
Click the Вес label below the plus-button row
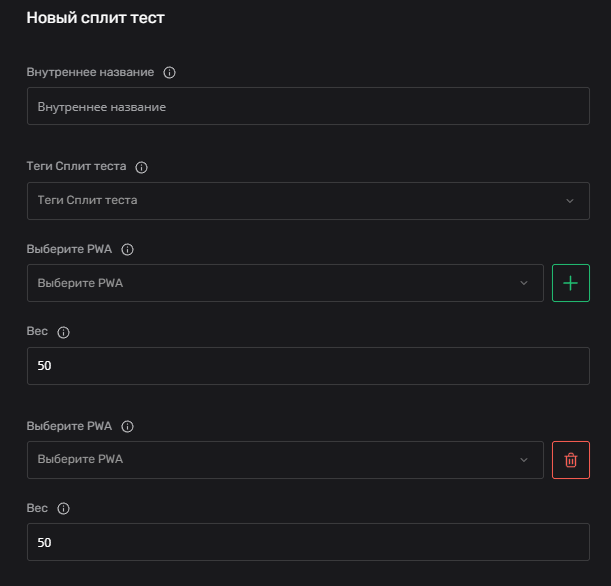[37, 331]
